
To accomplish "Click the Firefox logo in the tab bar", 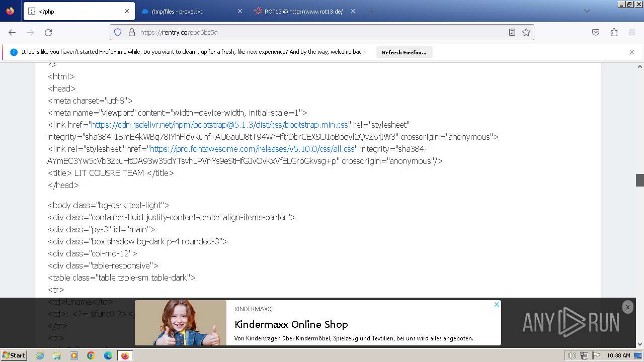I will [10, 11].
